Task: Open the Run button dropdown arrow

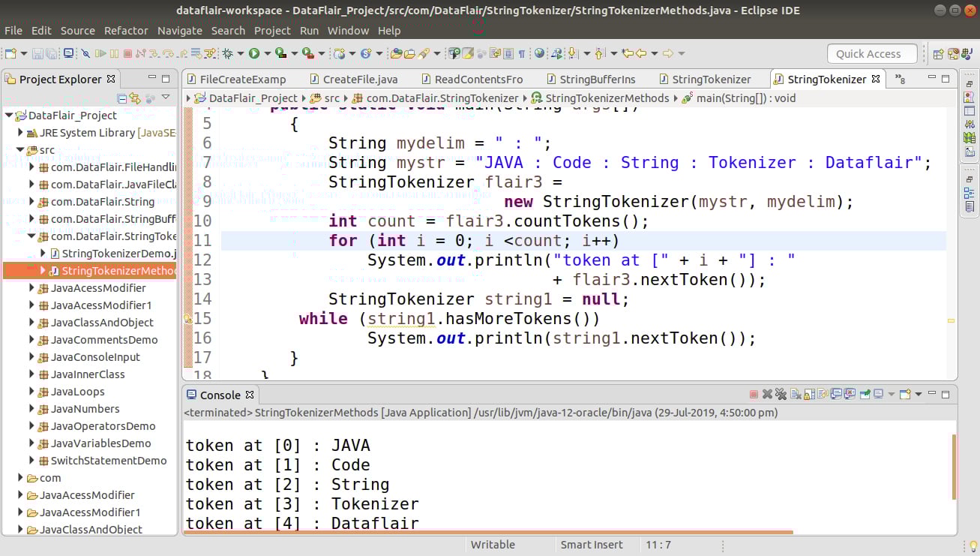Action: tap(267, 53)
